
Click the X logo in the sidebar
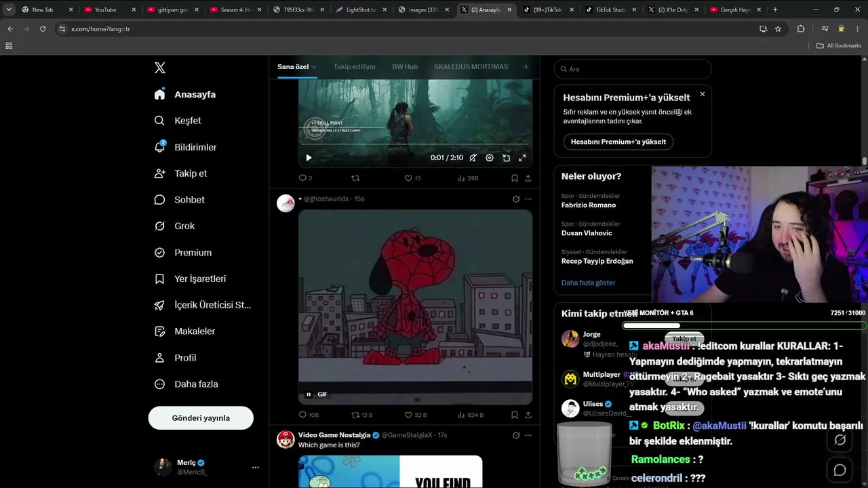click(x=160, y=68)
